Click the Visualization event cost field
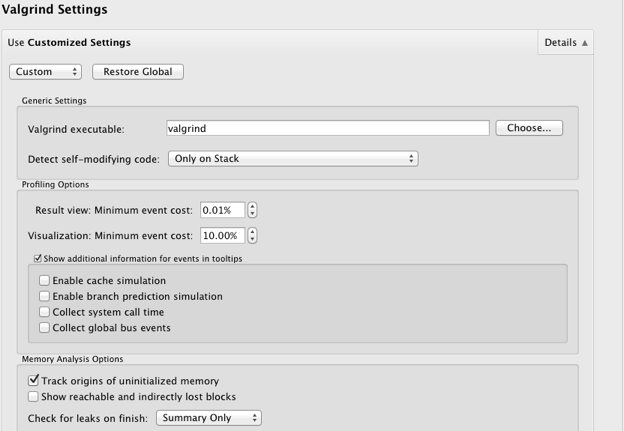 (x=222, y=236)
